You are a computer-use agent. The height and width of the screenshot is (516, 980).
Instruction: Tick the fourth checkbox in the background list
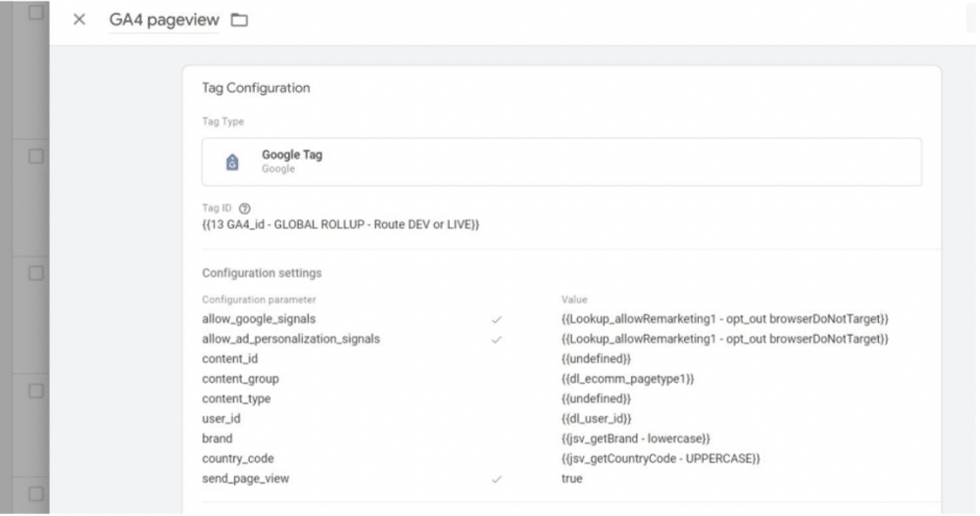36,391
